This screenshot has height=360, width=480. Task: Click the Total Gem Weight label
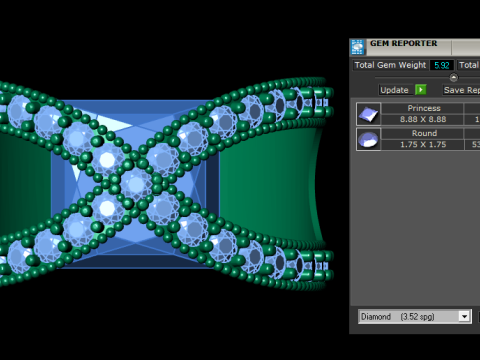coord(390,65)
